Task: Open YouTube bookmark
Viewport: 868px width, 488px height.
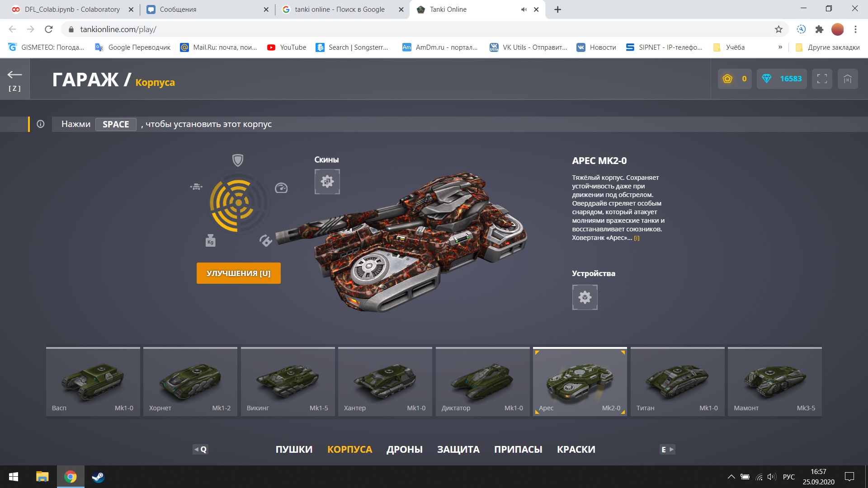Action: coord(287,47)
